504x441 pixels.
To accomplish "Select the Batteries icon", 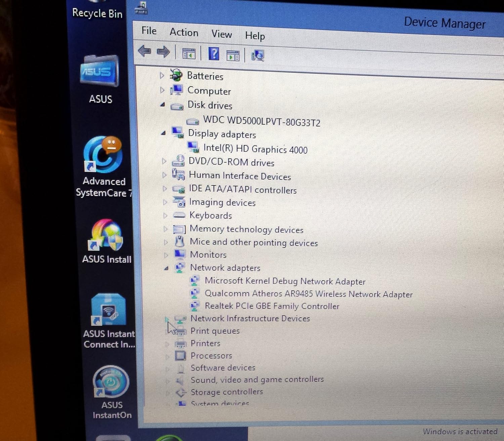I will point(176,75).
